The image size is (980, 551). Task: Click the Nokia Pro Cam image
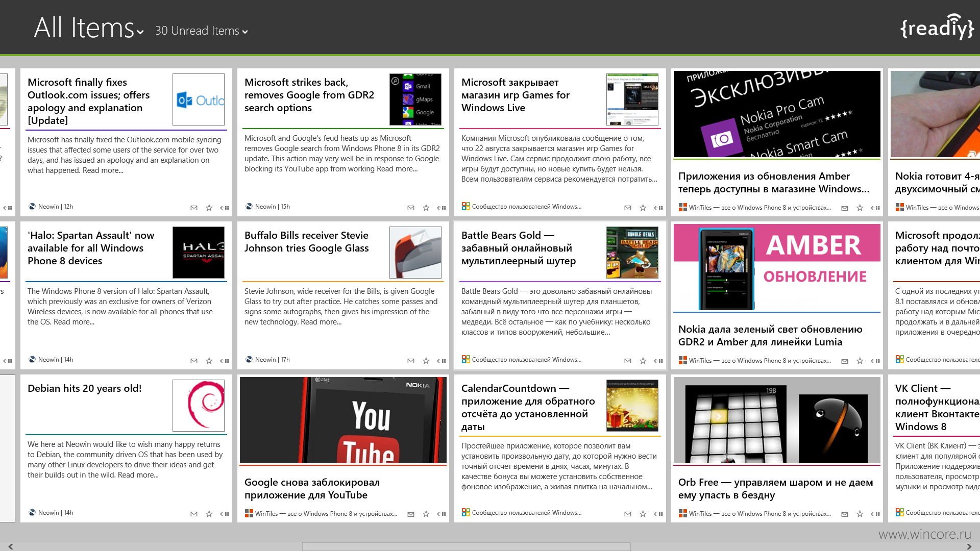(x=777, y=114)
